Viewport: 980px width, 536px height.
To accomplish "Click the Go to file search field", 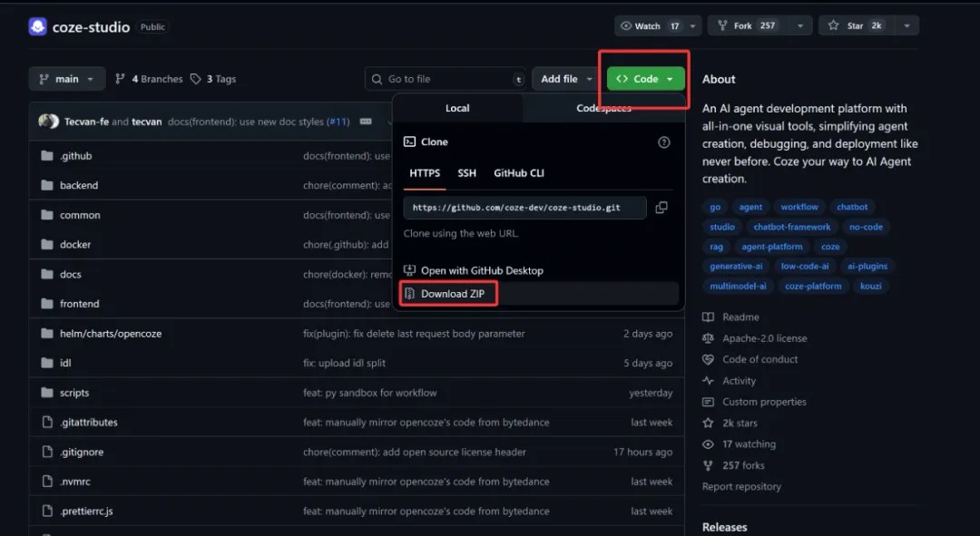I will coord(446,79).
